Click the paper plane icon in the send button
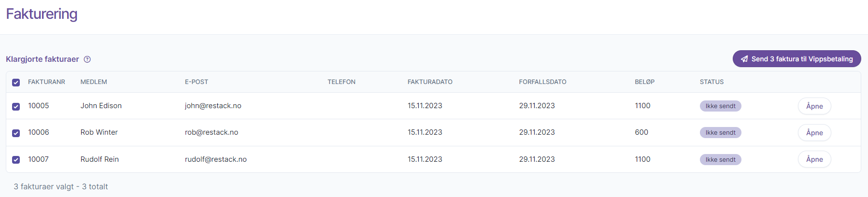This screenshot has width=868, height=197. tap(744, 59)
